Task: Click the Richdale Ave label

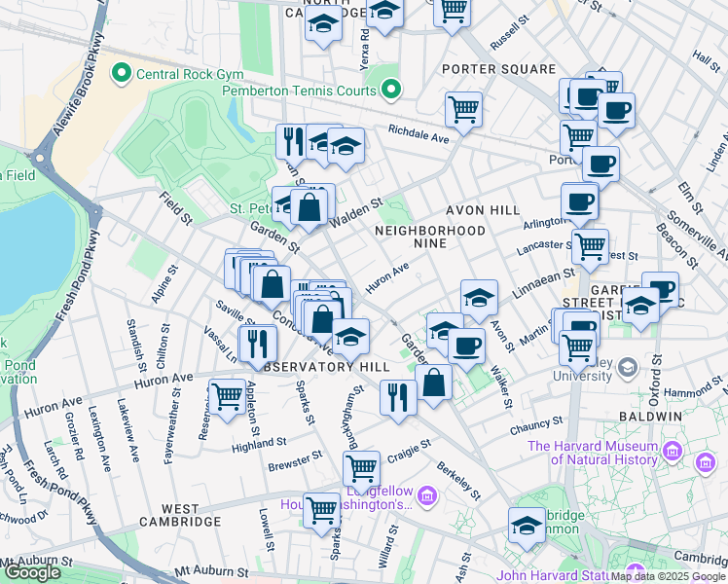Action: click(419, 134)
